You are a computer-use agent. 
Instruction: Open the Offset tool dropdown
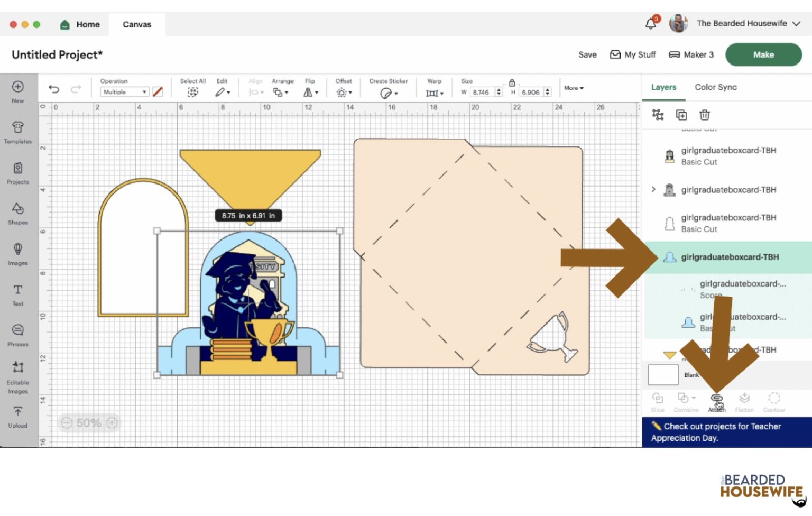pyautogui.click(x=344, y=93)
